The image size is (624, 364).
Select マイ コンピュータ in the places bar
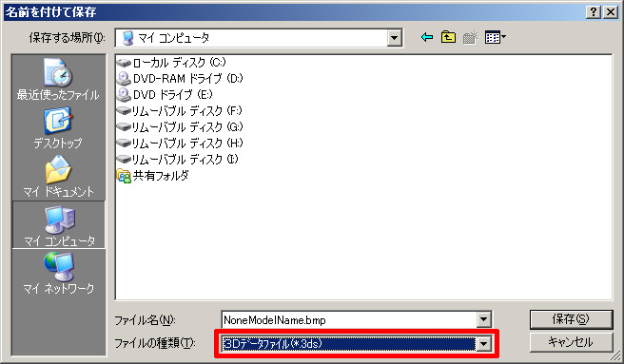pos(59,225)
